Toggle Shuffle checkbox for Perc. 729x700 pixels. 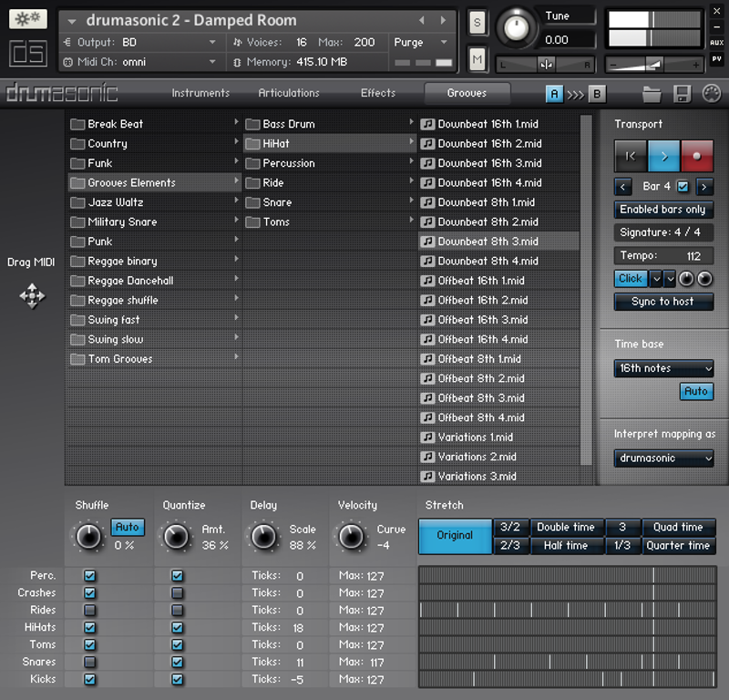pyautogui.click(x=89, y=576)
